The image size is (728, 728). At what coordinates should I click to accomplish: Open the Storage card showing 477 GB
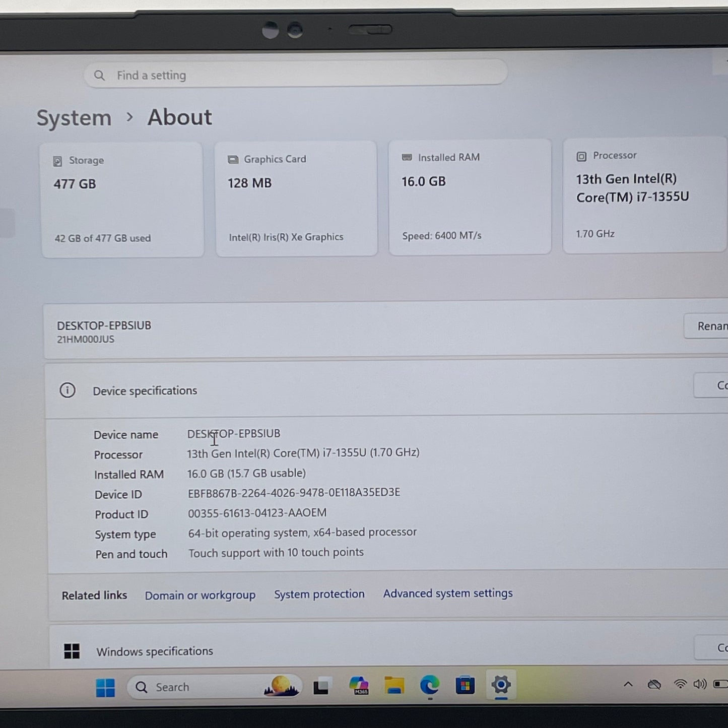(122, 200)
